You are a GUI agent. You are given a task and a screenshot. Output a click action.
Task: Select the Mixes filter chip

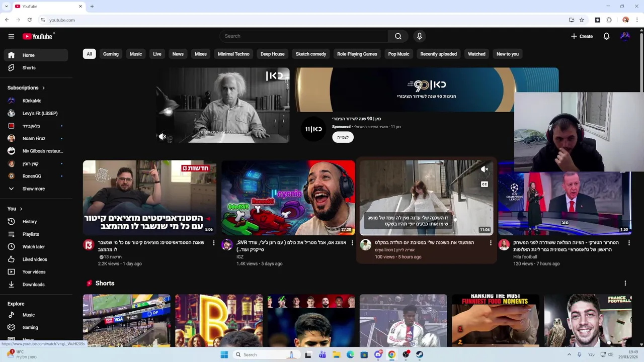(201, 54)
